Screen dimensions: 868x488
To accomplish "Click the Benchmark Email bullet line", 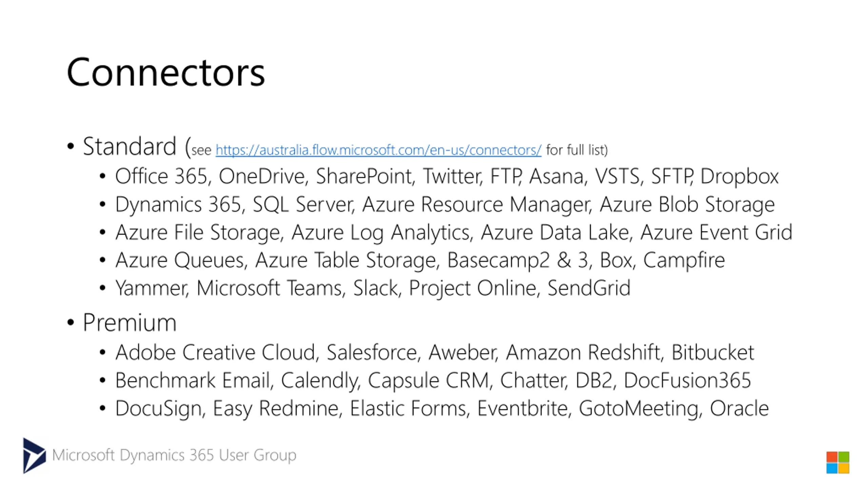I will point(433,380).
